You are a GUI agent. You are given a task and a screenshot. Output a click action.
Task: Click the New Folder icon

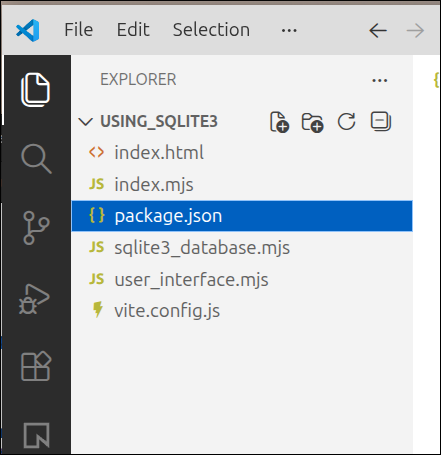point(312,122)
